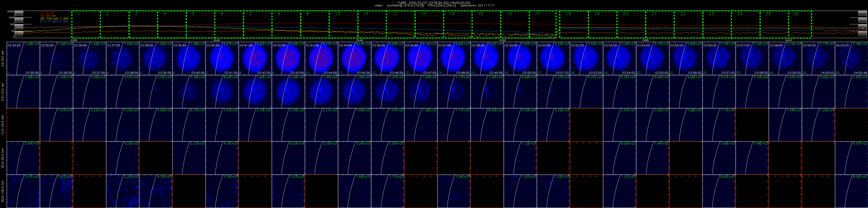Open the 12.0-25.0 keV image labeled 1.88E+04

686,125
